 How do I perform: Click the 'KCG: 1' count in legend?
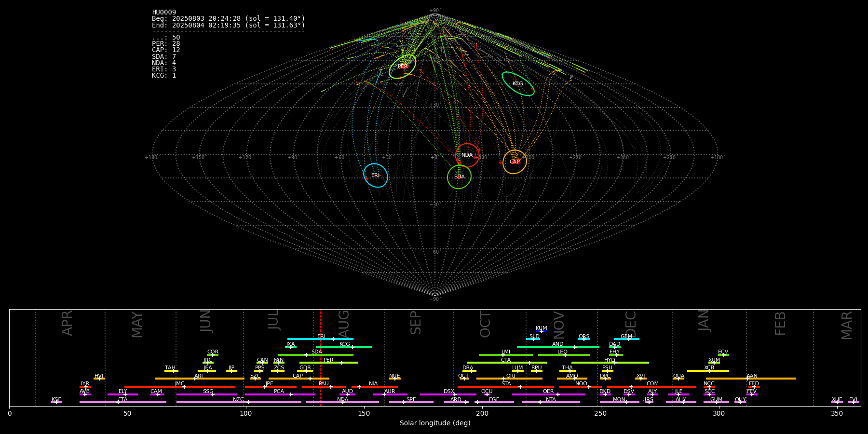click(164, 76)
